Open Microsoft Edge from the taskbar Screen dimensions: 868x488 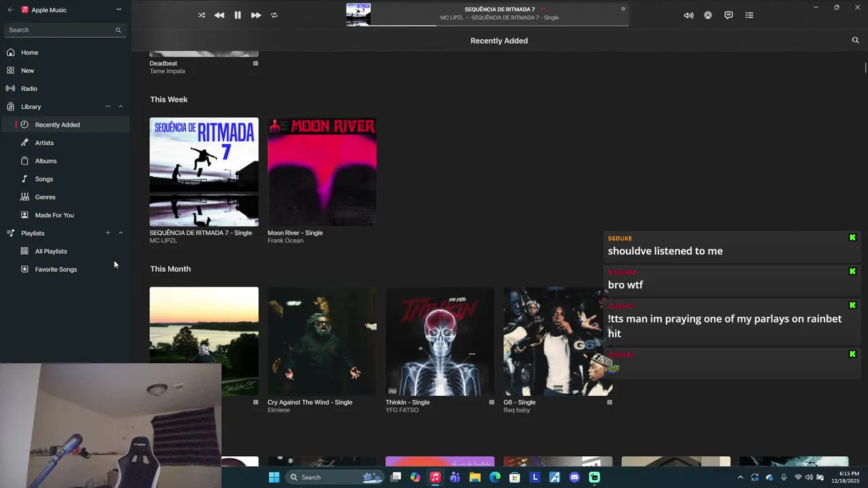point(495,477)
